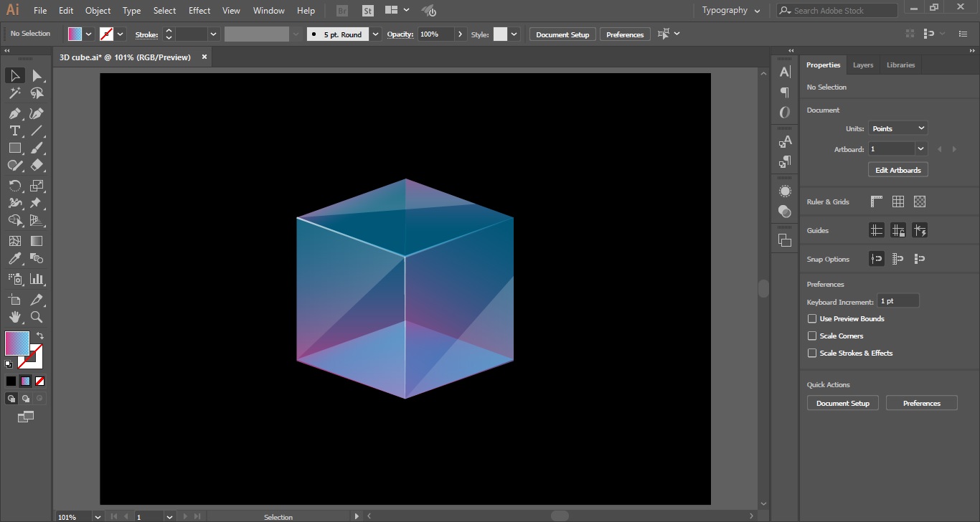Image resolution: width=980 pixels, height=522 pixels.
Task: Select the Direct Selection tool
Action: [x=37, y=75]
